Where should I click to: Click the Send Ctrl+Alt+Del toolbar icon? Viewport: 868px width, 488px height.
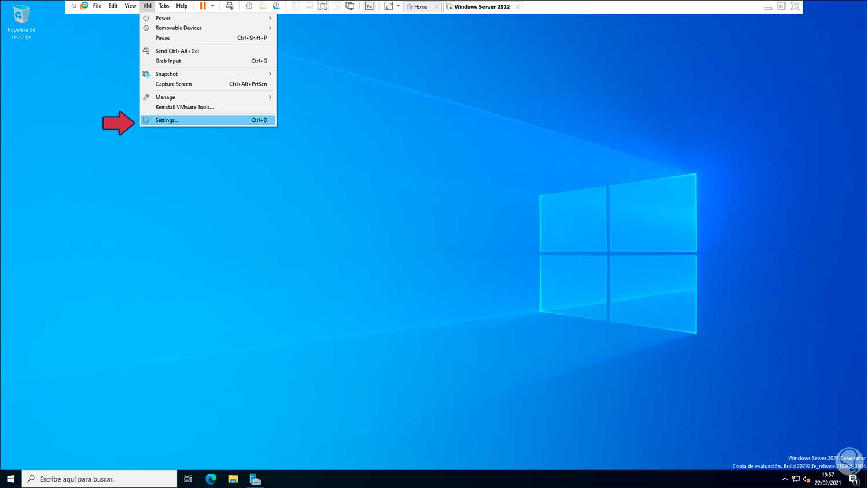230,6
